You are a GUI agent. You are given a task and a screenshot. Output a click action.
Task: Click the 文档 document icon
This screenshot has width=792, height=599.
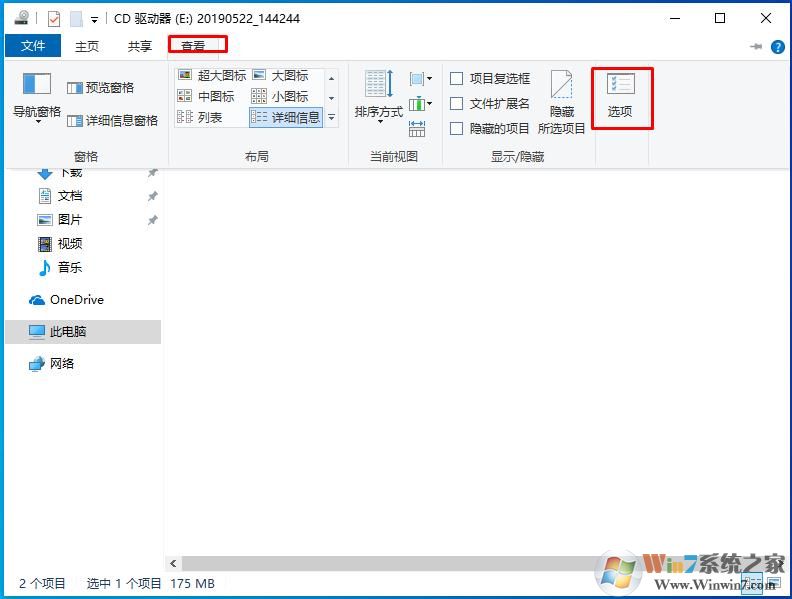pyautogui.click(x=45, y=195)
